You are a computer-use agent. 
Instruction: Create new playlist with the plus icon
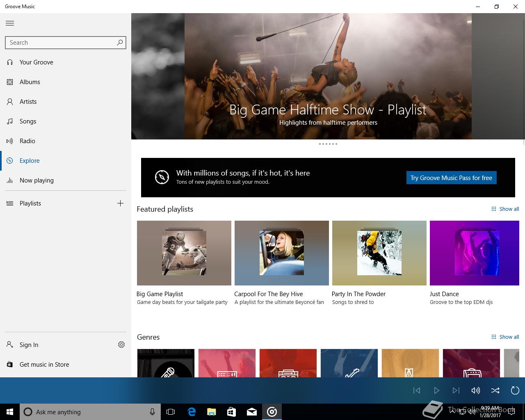(120, 203)
